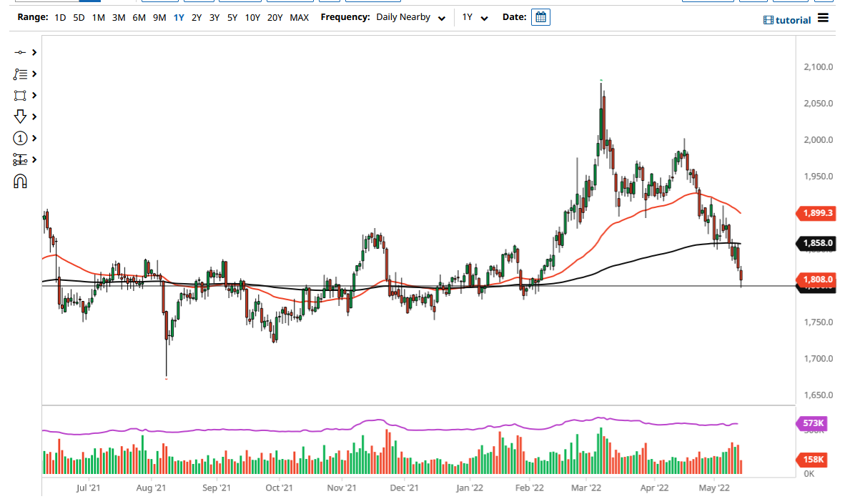Click the 2,000.0 price axis value
The image size is (845, 504).
click(x=818, y=139)
